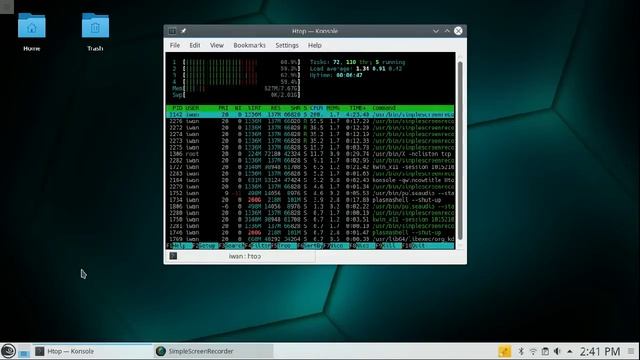
Task: Open the Settings menu in Konsole
Action: tap(287, 45)
